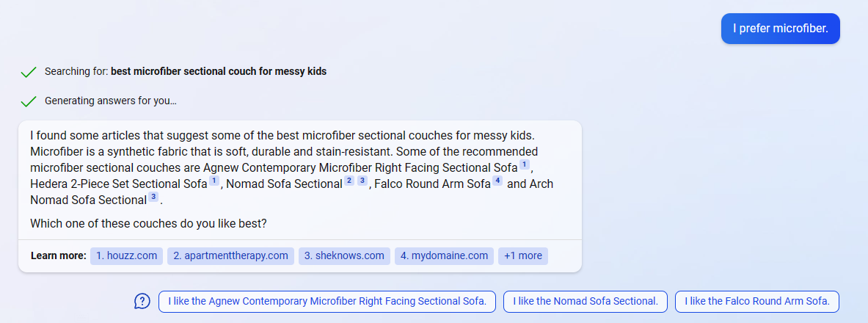Open the houzz.com source link
The width and height of the screenshot is (868, 323).
tap(126, 255)
